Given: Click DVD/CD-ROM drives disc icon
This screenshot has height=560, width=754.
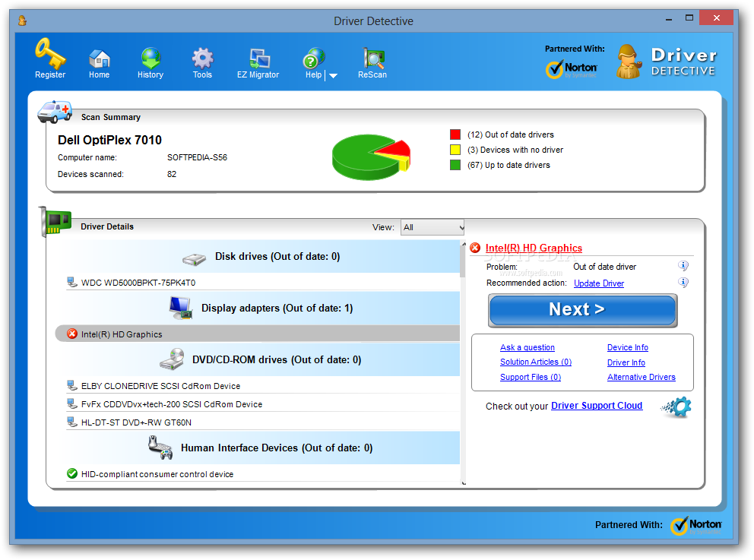Looking at the screenshot, I should click(x=172, y=359).
